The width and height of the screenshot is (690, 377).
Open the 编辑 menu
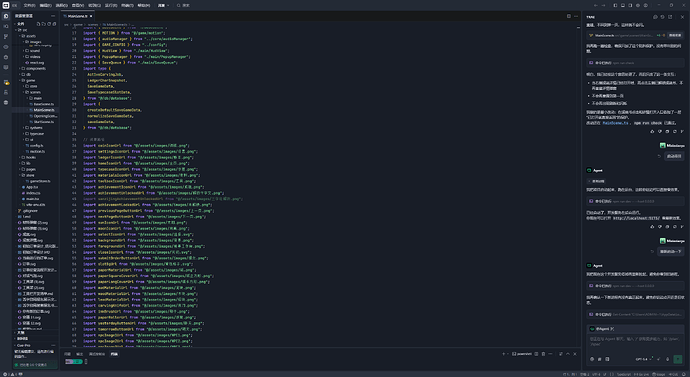(x=45, y=5)
